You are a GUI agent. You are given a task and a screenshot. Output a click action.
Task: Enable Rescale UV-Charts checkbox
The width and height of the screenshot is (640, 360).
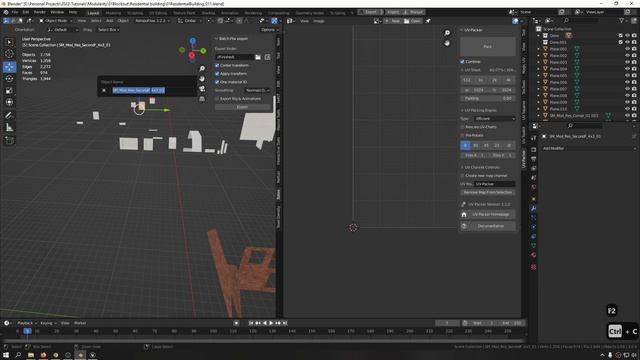click(462, 127)
